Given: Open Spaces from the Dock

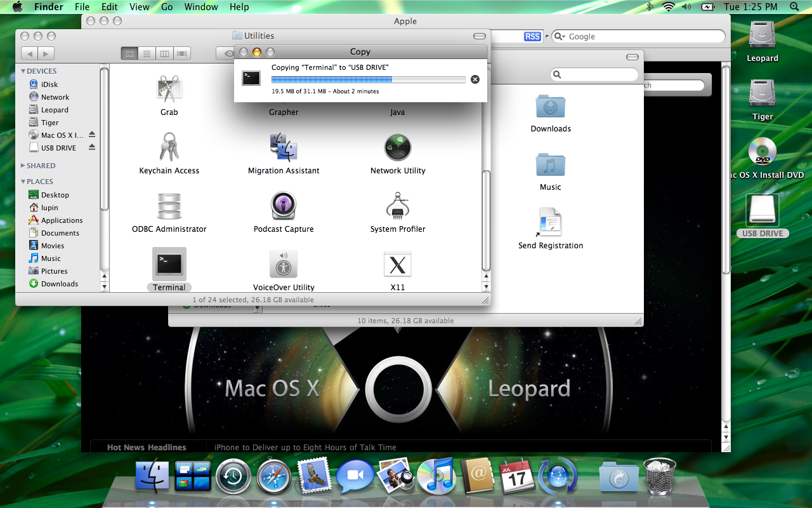Looking at the screenshot, I should (x=193, y=477).
